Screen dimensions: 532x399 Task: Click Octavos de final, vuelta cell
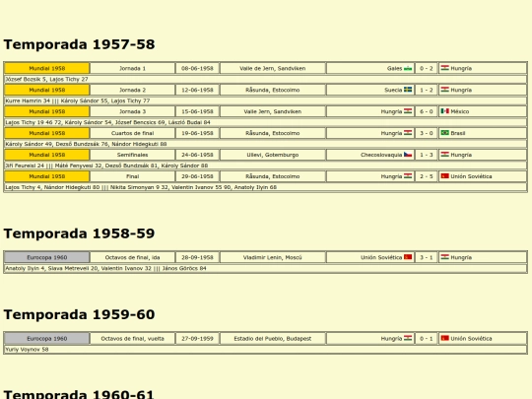(x=132, y=339)
